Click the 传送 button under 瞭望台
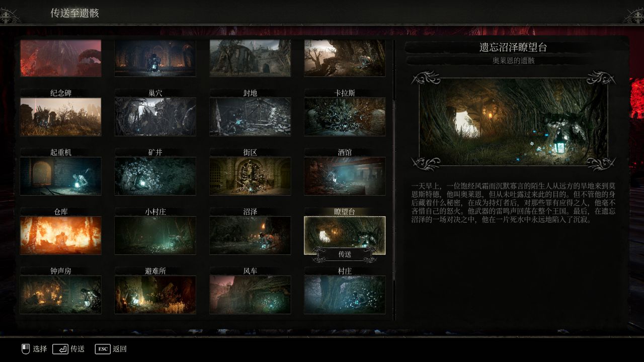 (x=345, y=254)
